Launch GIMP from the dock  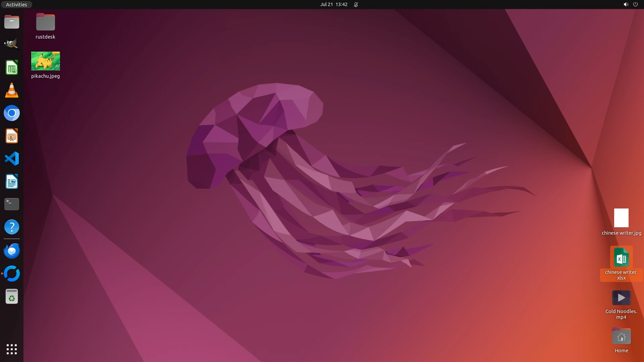point(12,44)
